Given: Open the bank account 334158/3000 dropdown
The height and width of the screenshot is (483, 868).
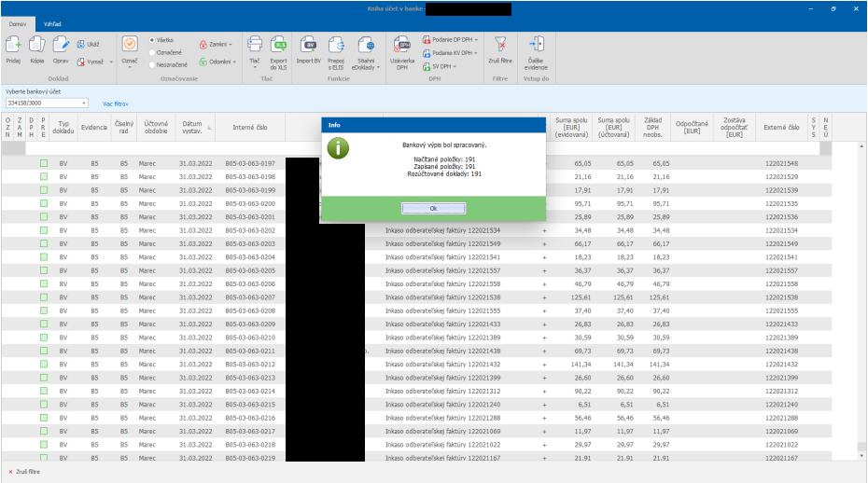Looking at the screenshot, I should pyautogui.click(x=84, y=103).
